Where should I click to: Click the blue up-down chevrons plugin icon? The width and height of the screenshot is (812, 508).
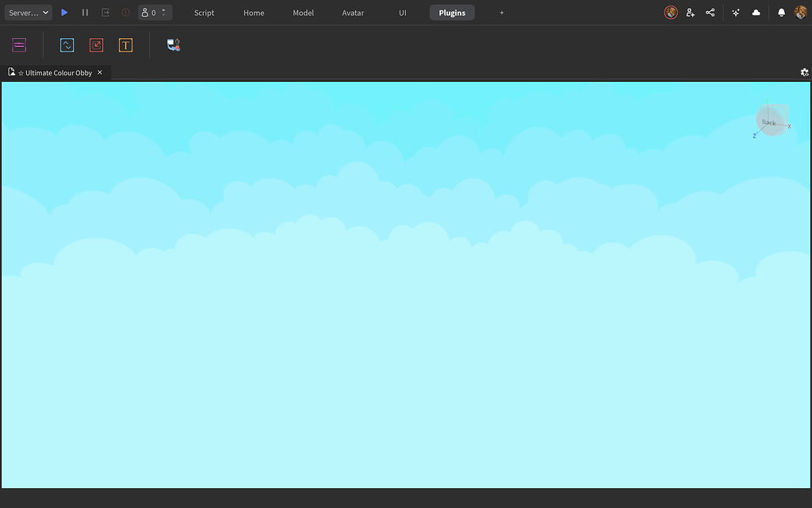click(67, 45)
